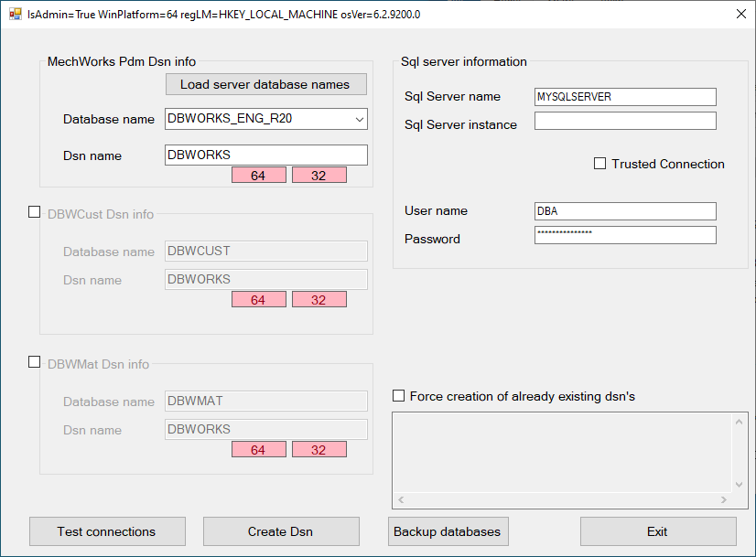Click the 64 indicator in DBWMat section
The height and width of the screenshot is (557, 756).
click(258, 449)
